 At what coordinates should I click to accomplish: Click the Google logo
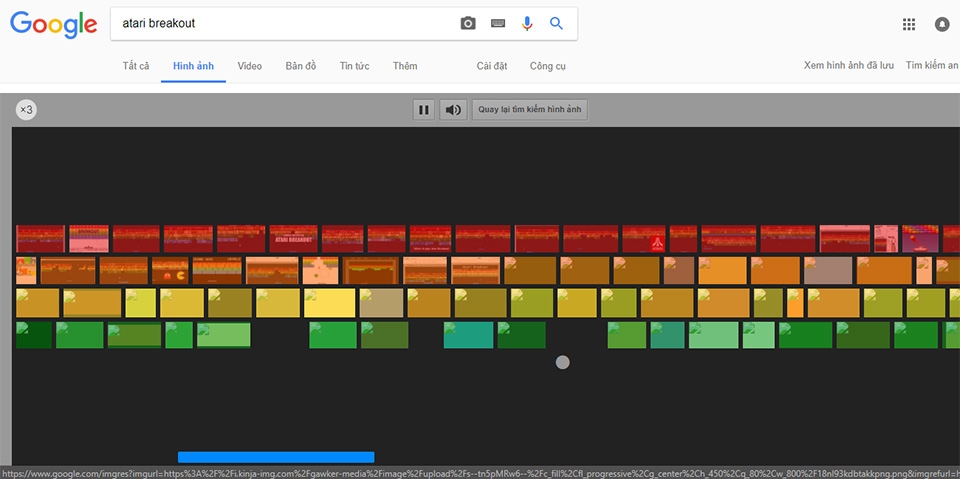[x=53, y=25]
